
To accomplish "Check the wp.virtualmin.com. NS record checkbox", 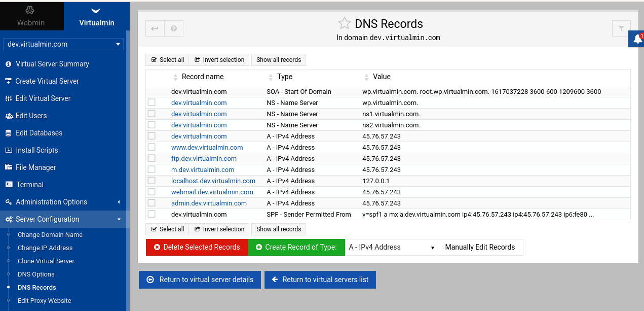I will tap(151, 102).
